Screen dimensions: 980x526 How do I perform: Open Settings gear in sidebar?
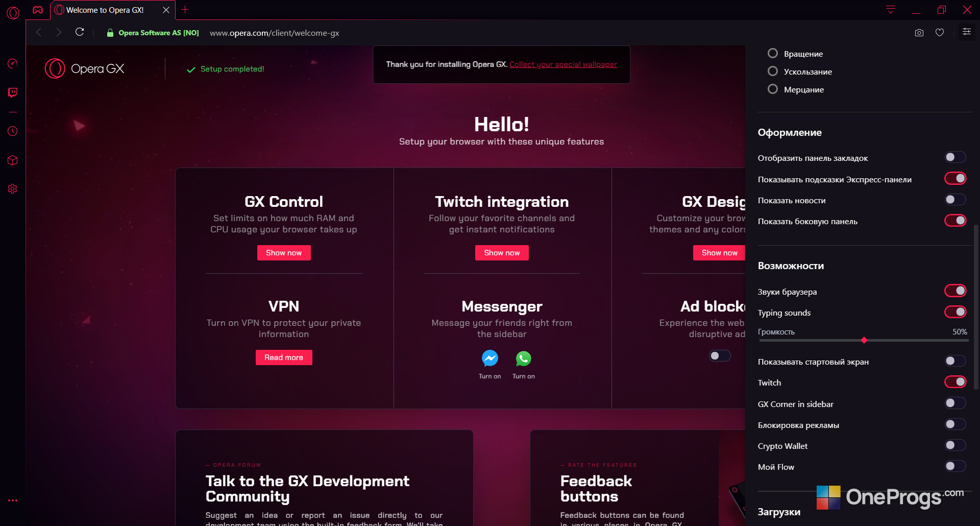pyautogui.click(x=13, y=189)
